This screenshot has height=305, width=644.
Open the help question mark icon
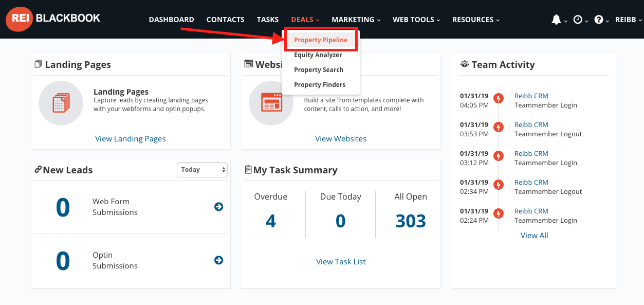tap(599, 20)
